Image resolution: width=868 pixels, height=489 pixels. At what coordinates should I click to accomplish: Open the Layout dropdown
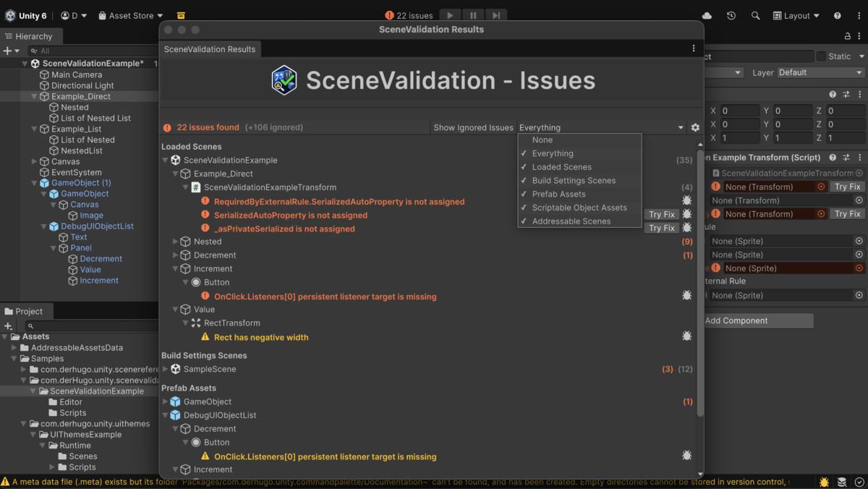pos(796,15)
